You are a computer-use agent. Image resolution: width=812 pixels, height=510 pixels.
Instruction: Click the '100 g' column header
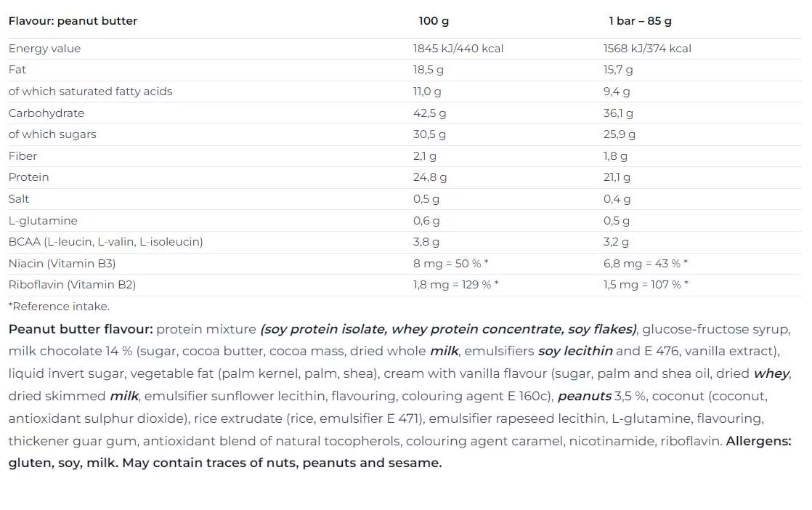click(434, 21)
